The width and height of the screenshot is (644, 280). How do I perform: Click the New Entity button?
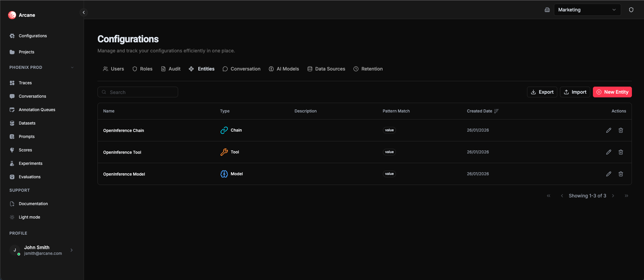click(x=612, y=92)
